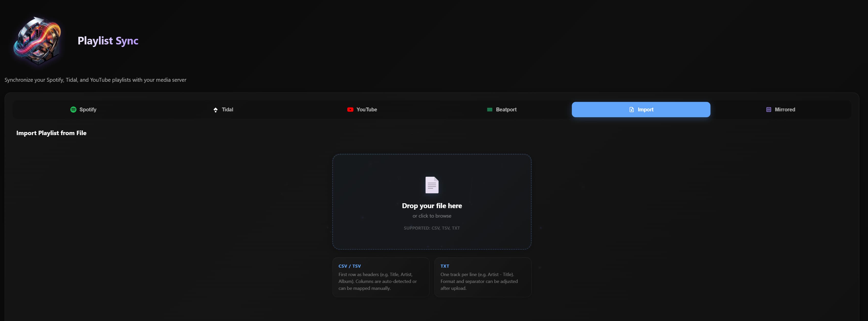Click the Tidal diamond icon

[x=216, y=110]
